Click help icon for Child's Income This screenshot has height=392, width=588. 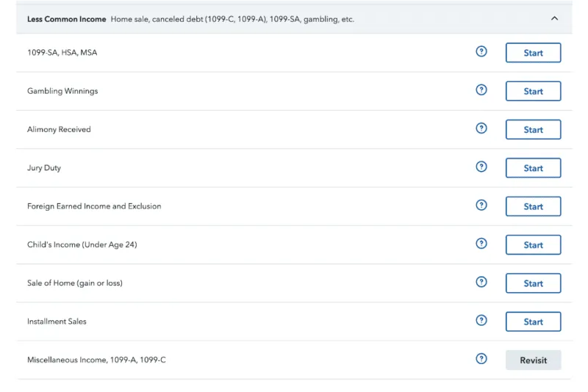[x=481, y=244]
